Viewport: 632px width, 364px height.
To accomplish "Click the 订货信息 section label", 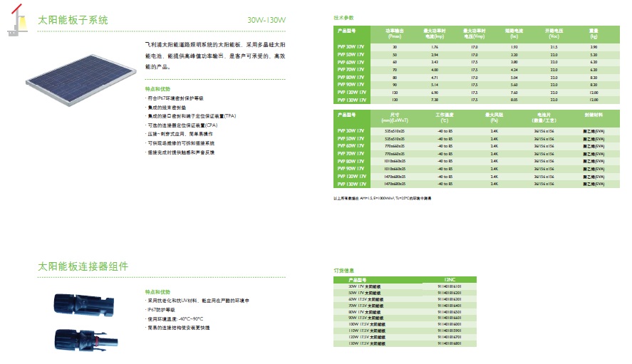I will [343, 271].
